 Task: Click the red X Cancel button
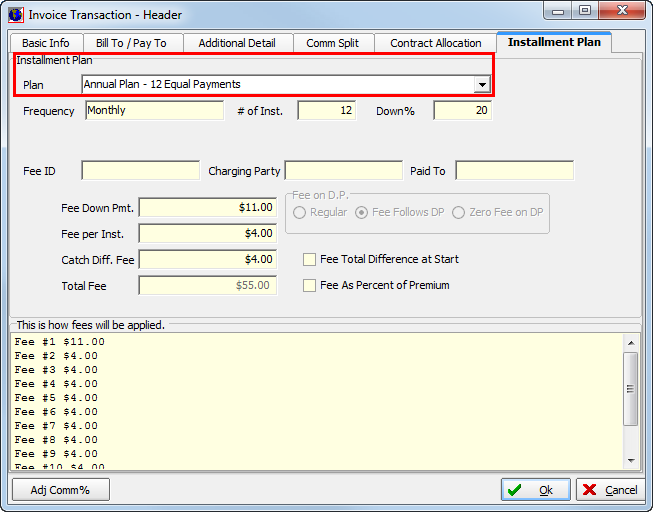(609, 489)
